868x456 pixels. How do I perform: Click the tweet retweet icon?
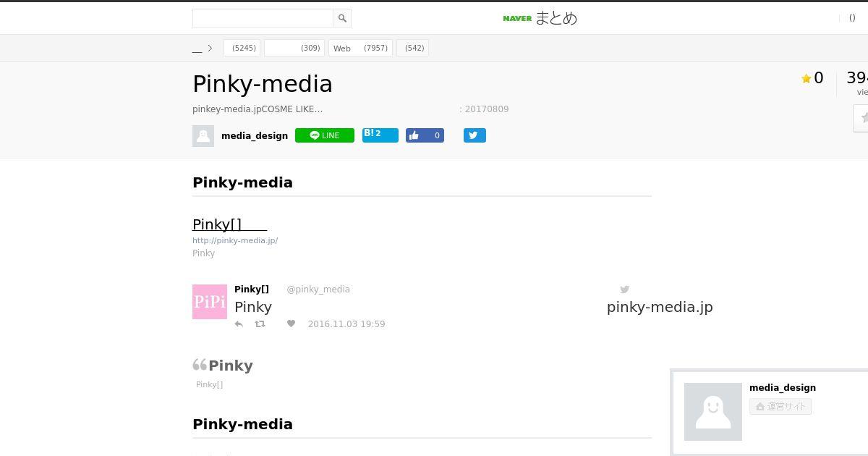[260, 324]
